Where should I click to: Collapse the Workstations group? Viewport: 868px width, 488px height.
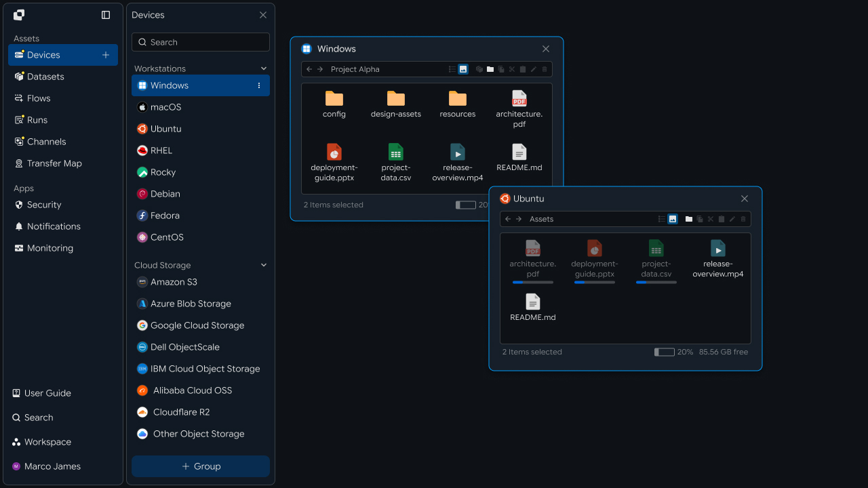[264, 68]
